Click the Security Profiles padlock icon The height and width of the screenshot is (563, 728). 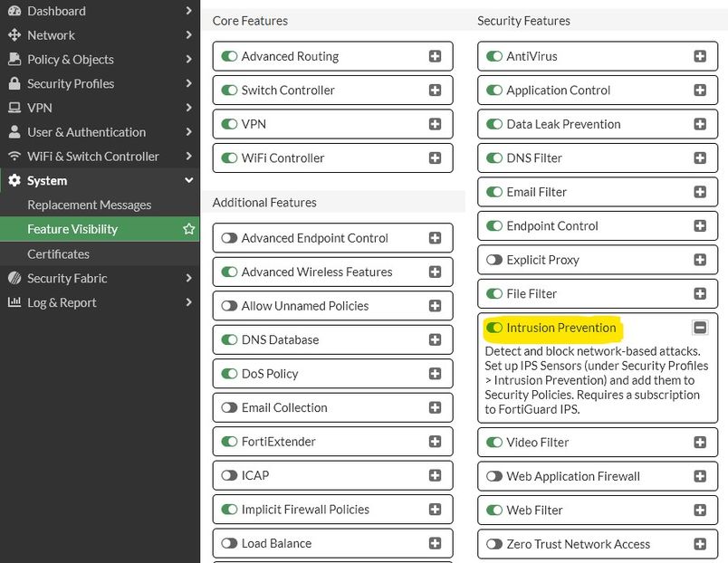pyautogui.click(x=14, y=83)
